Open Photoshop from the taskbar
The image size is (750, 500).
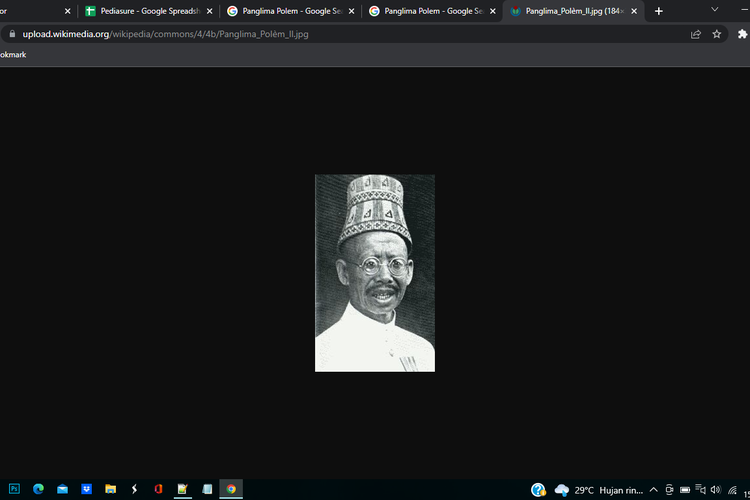pyautogui.click(x=14, y=489)
